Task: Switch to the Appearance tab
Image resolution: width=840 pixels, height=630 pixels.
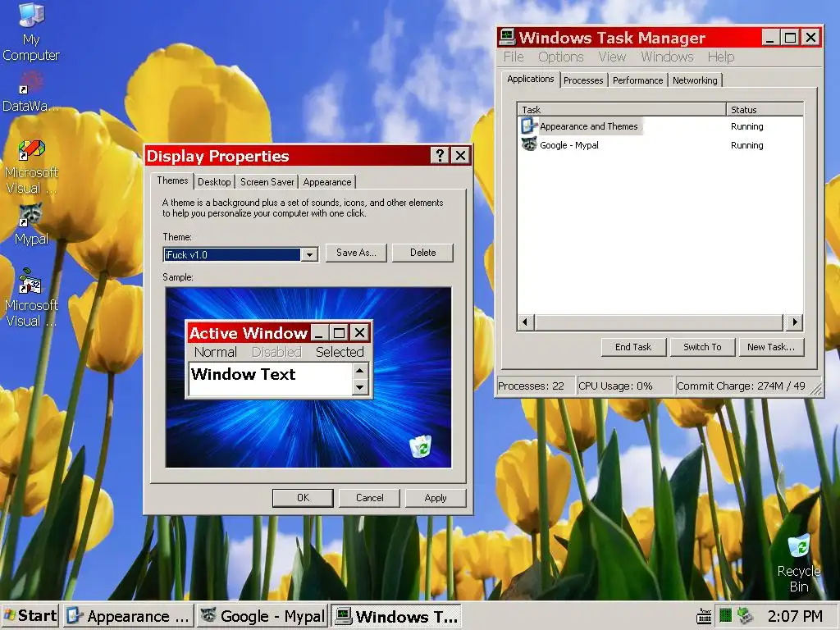Action: pos(326,182)
